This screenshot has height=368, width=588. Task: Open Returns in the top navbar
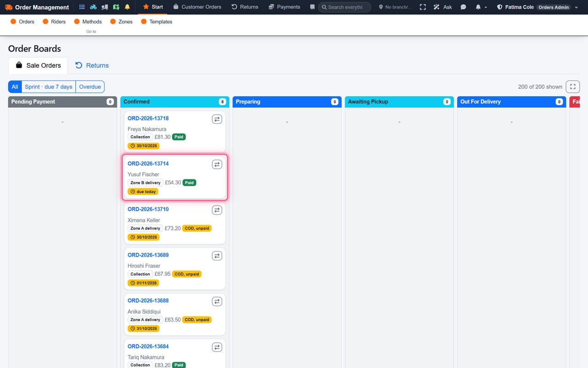(x=245, y=7)
